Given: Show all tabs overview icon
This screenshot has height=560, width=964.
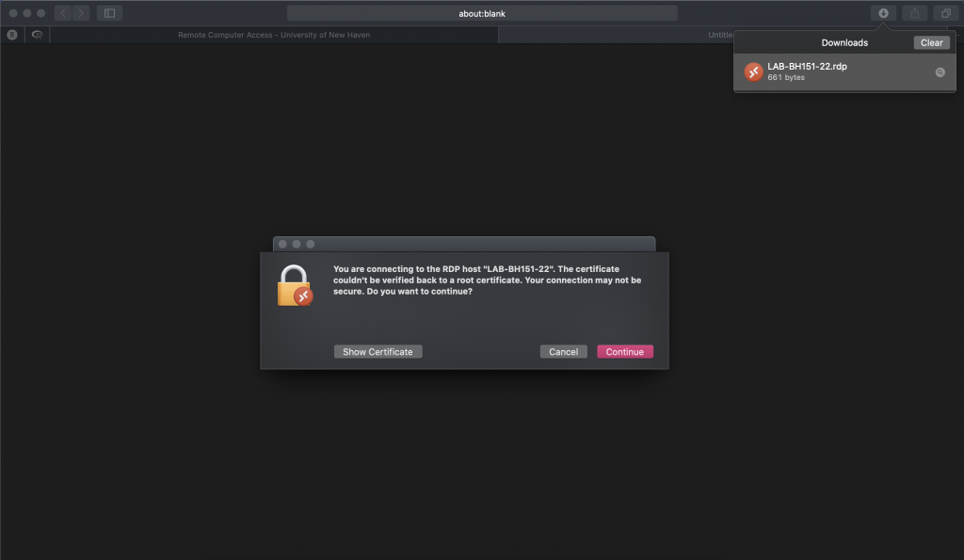Looking at the screenshot, I should click(x=945, y=13).
